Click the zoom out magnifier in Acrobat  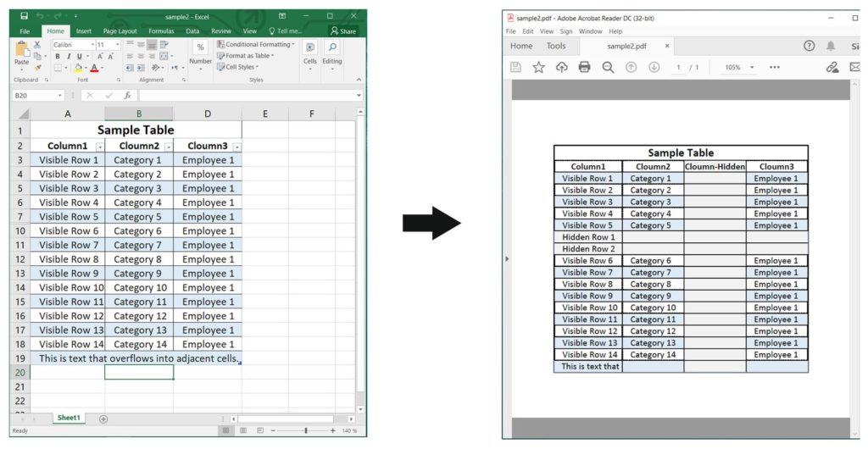tap(608, 67)
